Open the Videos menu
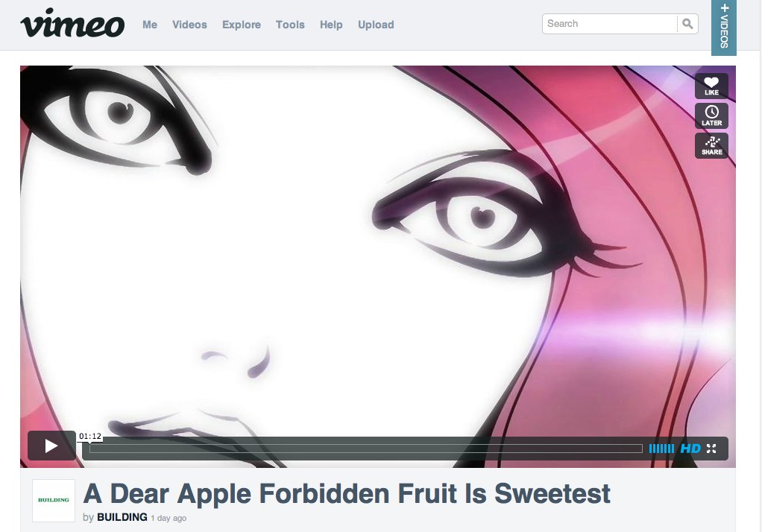This screenshot has width=762, height=532. [189, 25]
